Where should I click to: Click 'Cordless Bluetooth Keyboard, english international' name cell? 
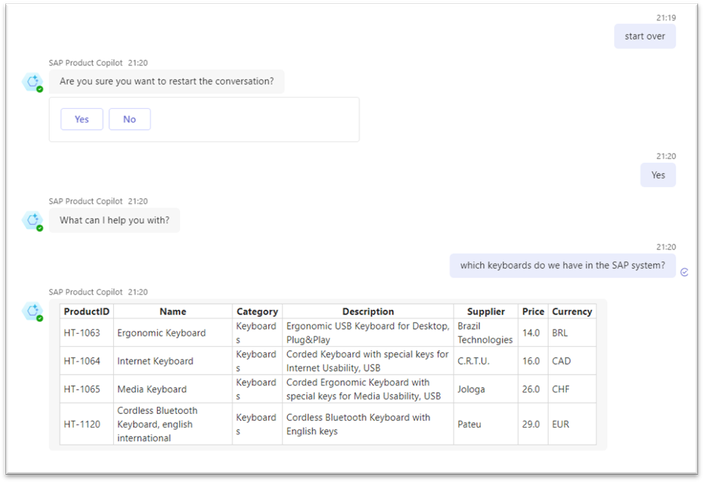click(173, 424)
